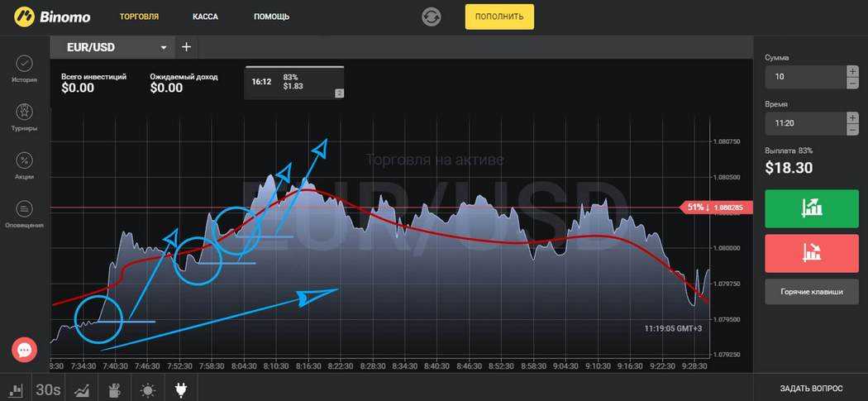Open the indicators line-chart icon
The height and width of the screenshot is (401, 868).
tap(82, 389)
